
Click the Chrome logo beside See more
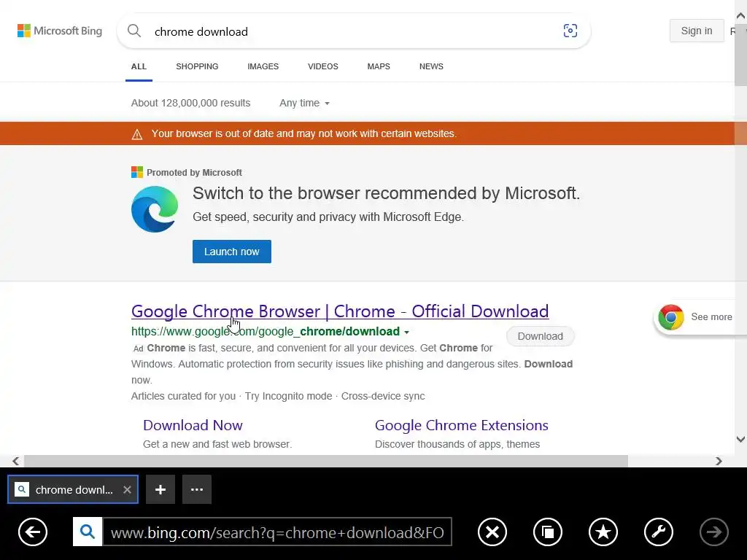(x=671, y=317)
